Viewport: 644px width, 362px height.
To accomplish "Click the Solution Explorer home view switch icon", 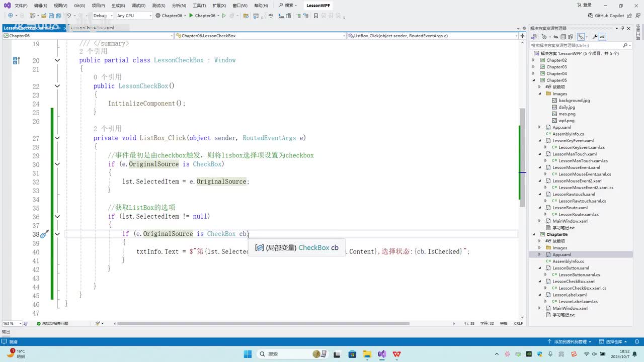I will [x=535, y=37].
